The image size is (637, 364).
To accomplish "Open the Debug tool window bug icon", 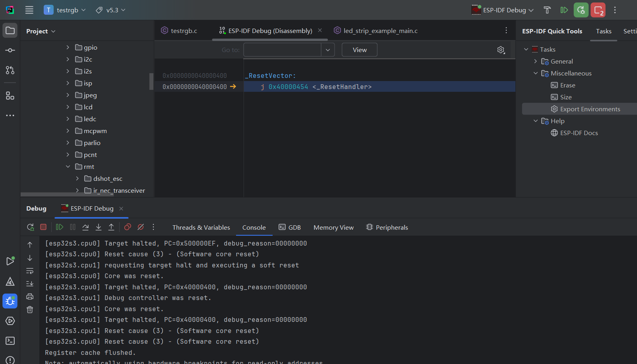I will pos(10,301).
